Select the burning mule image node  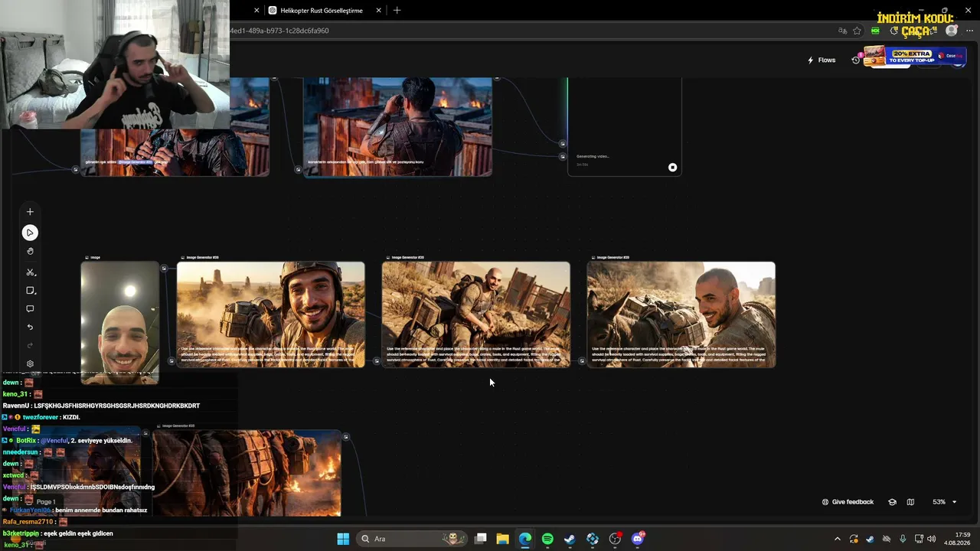247,473
